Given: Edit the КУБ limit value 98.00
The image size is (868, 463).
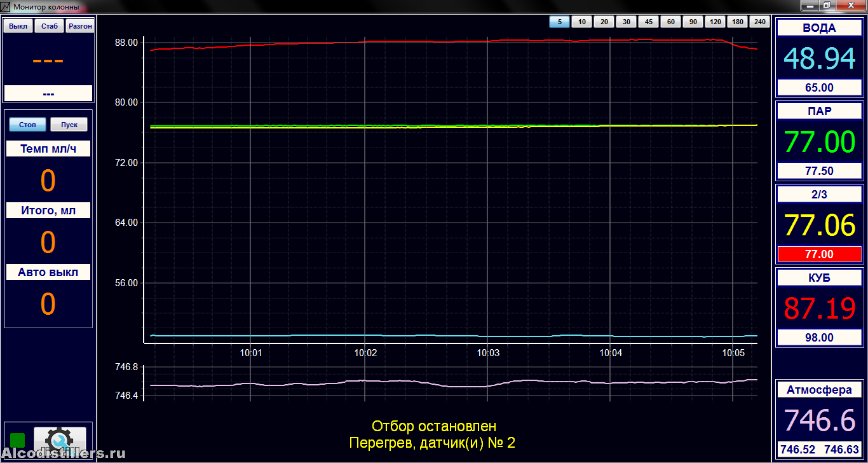Looking at the screenshot, I should click(x=819, y=338).
